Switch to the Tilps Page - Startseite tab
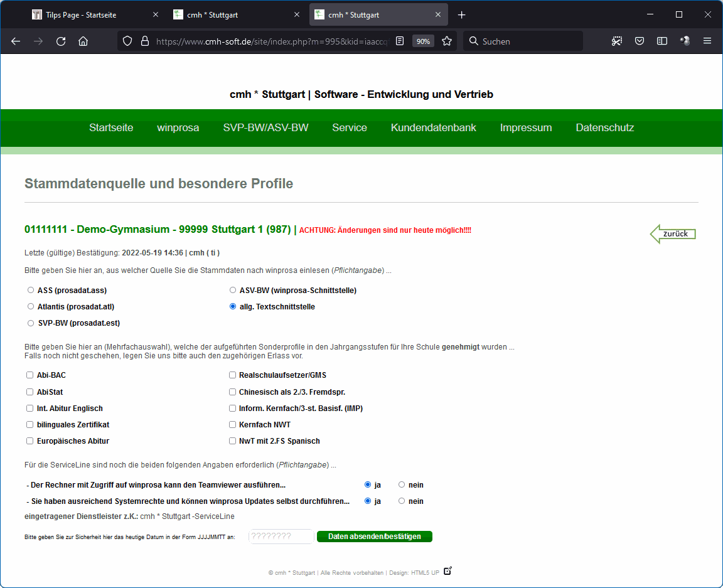 (80, 15)
